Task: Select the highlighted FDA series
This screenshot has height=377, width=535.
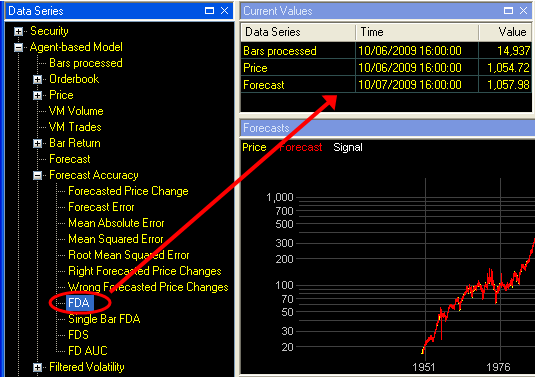Action: 79,303
